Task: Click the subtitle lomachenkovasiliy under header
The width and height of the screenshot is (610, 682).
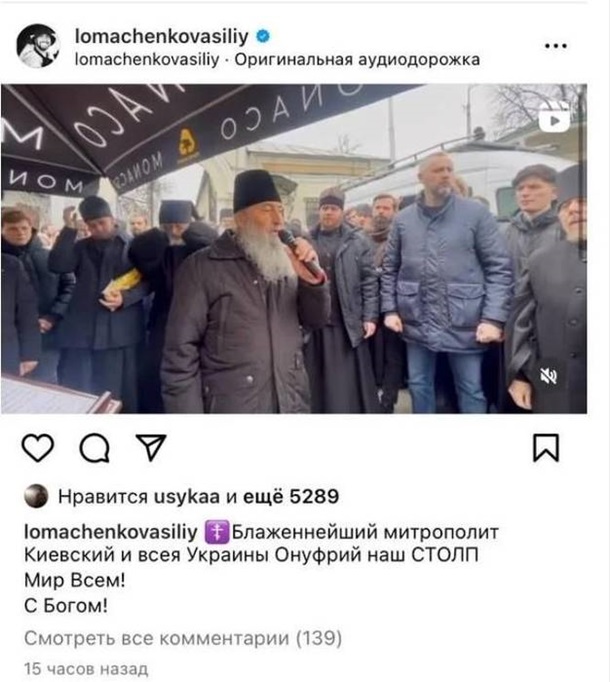Action: [x=147, y=60]
